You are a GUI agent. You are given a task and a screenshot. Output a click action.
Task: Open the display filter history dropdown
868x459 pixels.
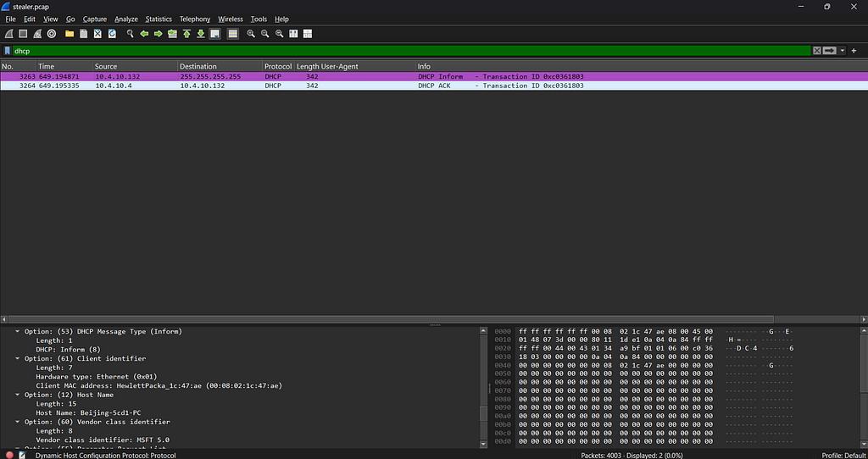(x=843, y=51)
